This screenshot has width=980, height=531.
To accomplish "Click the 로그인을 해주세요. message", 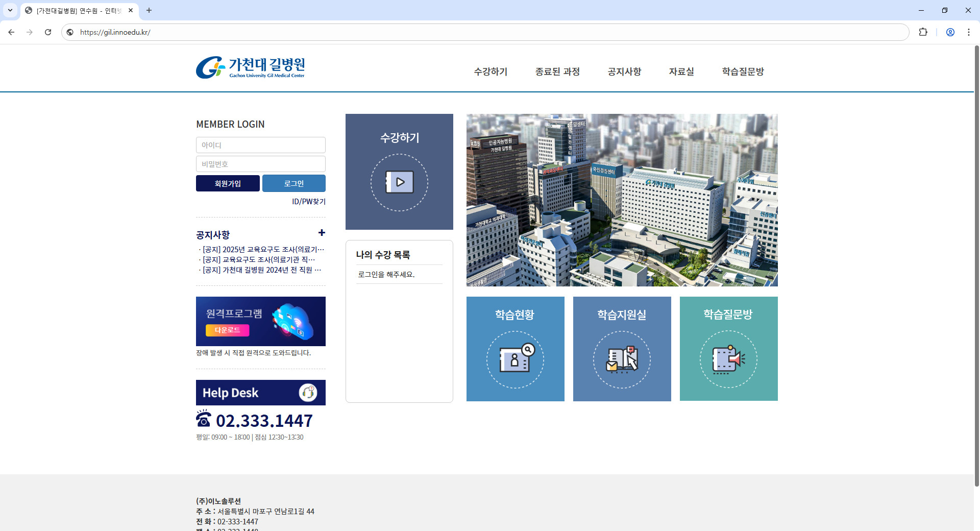I will 386,275.
